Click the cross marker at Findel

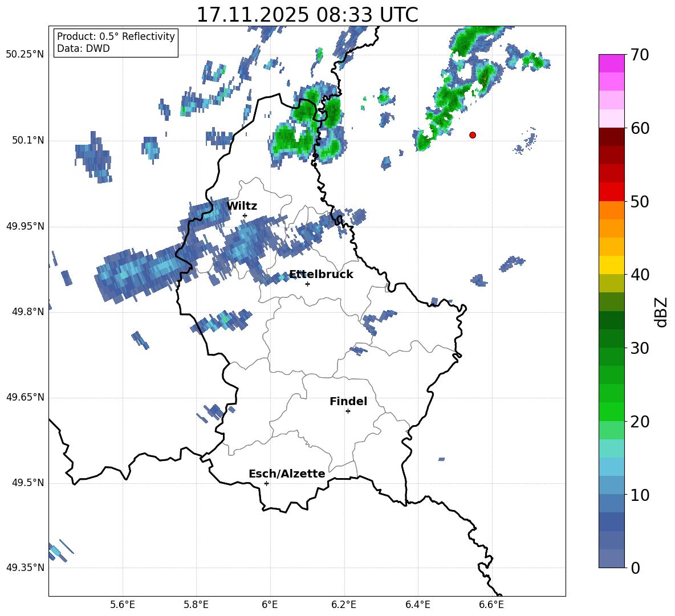click(x=348, y=411)
